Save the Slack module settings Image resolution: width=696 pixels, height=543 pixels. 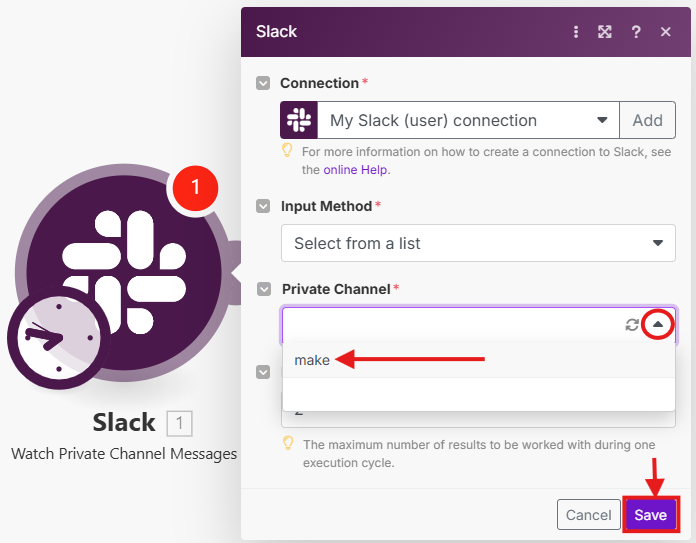(x=650, y=515)
